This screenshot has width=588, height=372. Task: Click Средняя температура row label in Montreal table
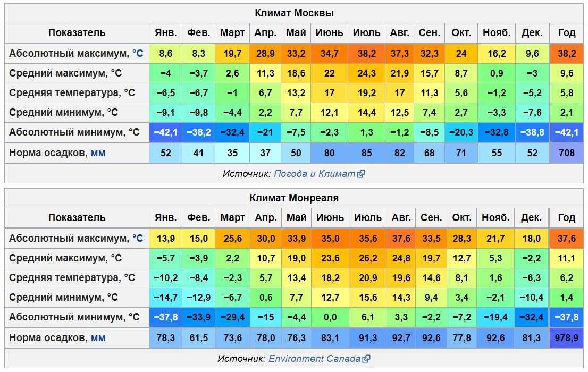[x=72, y=277]
